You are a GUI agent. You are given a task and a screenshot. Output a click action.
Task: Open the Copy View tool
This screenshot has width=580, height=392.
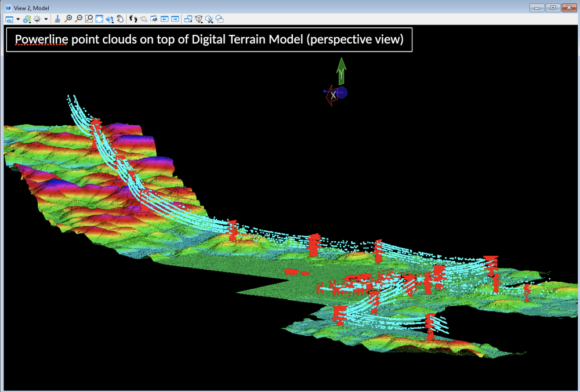(x=188, y=19)
